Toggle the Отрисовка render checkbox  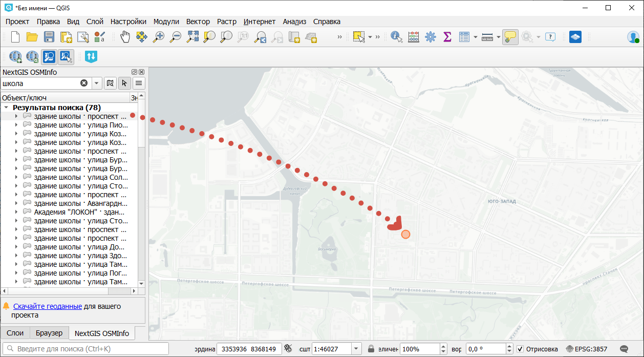tap(520, 349)
